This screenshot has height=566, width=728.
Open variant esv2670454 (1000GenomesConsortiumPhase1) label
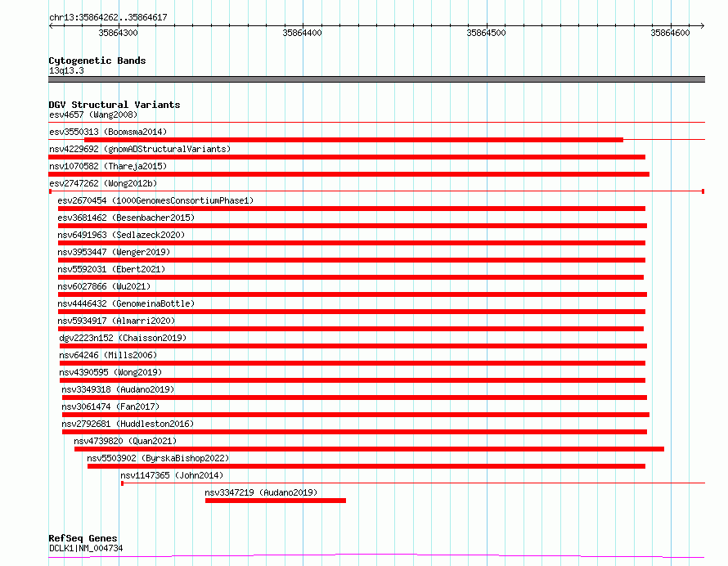tap(155, 200)
